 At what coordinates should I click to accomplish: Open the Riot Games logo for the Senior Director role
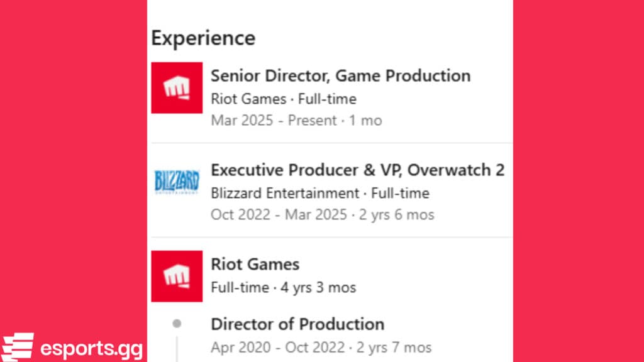[x=177, y=88]
